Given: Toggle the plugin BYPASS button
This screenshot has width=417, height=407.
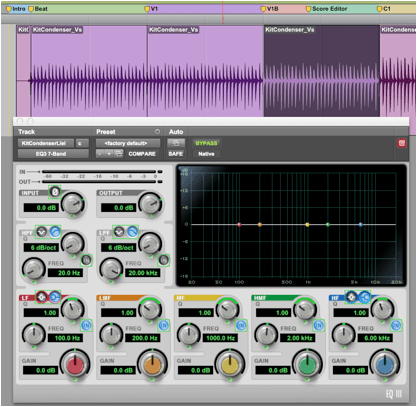Looking at the screenshot, I should pyautogui.click(x=206, y=143).
